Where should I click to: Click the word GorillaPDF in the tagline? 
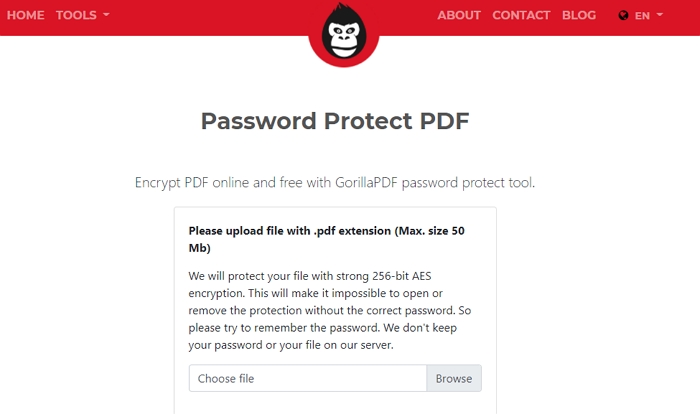pyautogui.click(x=366, y=183)
